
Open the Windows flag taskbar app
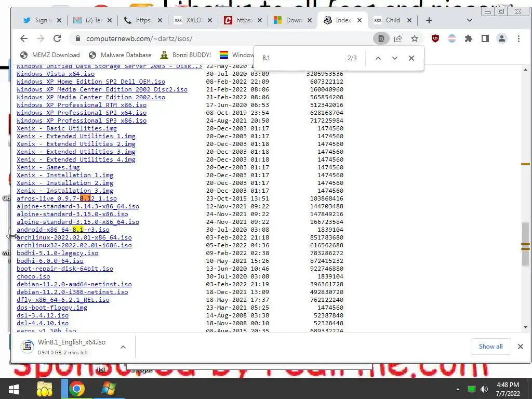coord(109,389)
